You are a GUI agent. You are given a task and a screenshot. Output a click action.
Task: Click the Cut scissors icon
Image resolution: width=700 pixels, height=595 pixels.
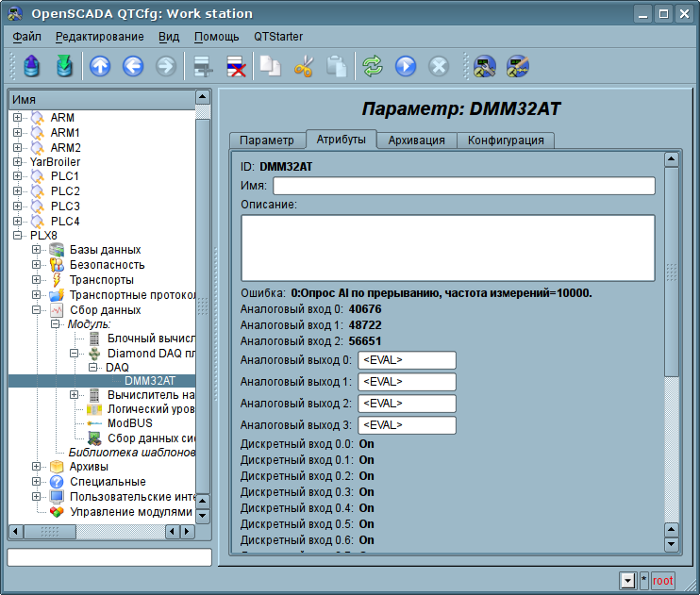click(x=304, y=66)
